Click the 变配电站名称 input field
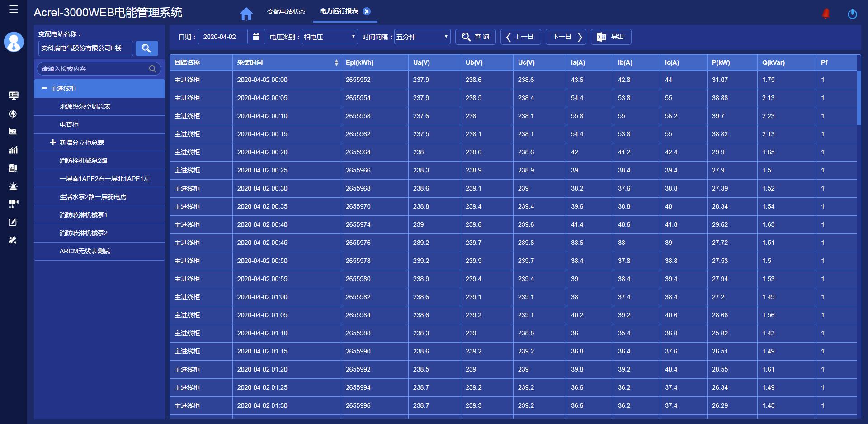This screenshot has width=868, height=424. click(86, 48)
